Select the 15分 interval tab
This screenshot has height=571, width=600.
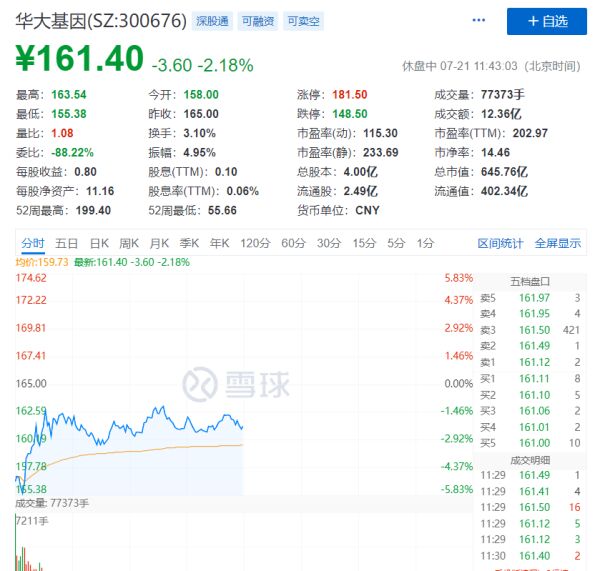(x=363, y=243)
